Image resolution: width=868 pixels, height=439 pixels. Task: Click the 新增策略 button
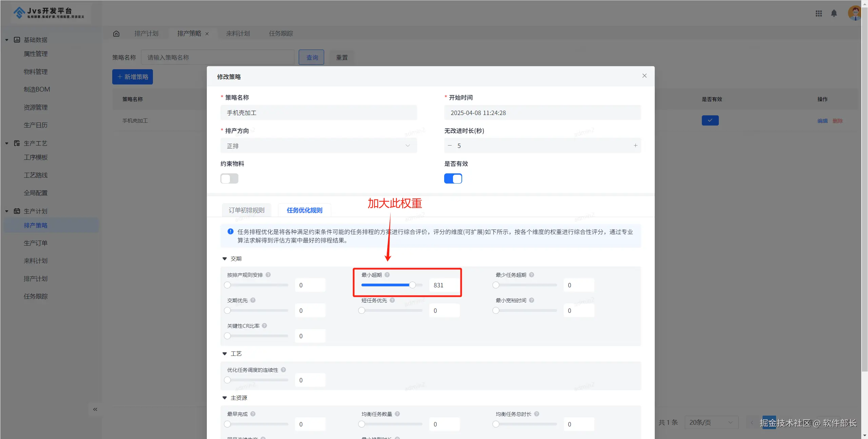coord(133,77)
